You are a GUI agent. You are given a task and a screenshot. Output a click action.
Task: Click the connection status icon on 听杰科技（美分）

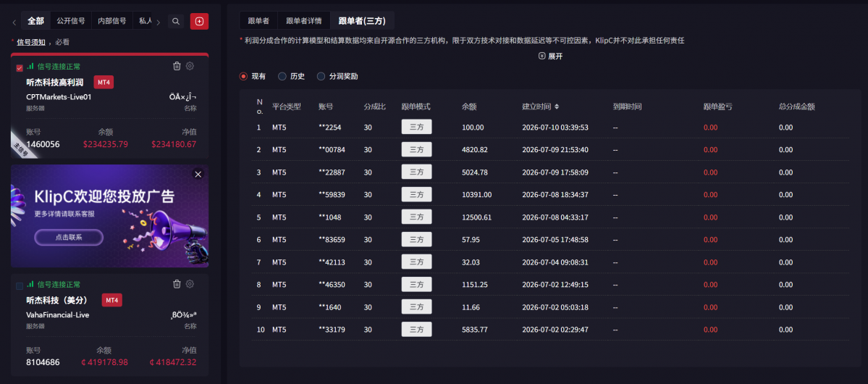click(x=30, y=284)
